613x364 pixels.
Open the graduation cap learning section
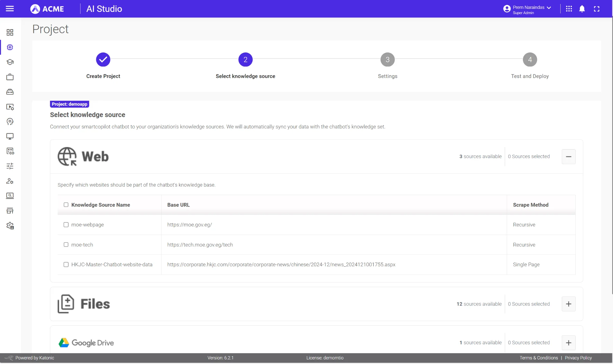[x=10, y=62]
